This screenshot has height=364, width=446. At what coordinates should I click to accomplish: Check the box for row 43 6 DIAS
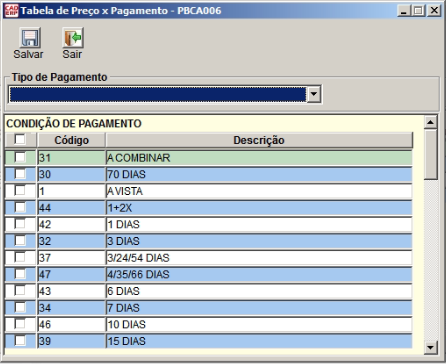tap(20, 291)
